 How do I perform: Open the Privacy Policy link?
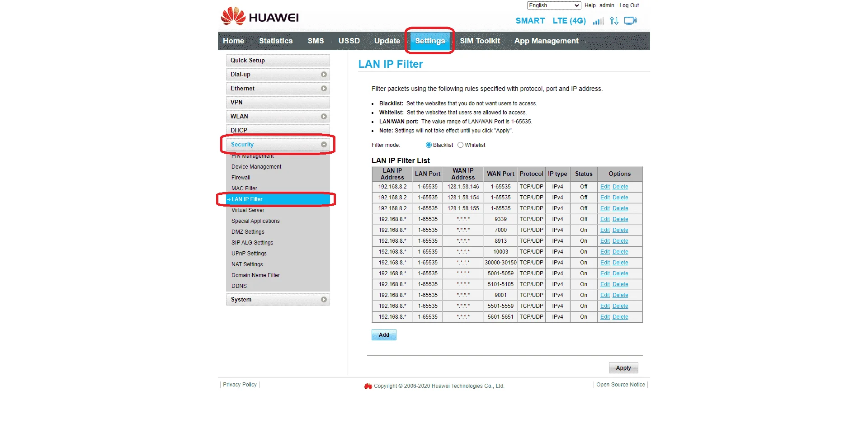pos(240,385)
